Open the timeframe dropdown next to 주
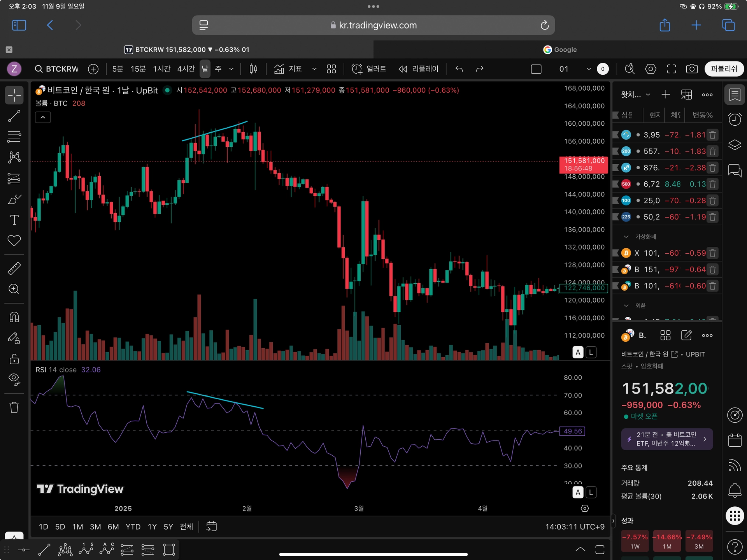747x560 pixels. [x=231, y=69]
